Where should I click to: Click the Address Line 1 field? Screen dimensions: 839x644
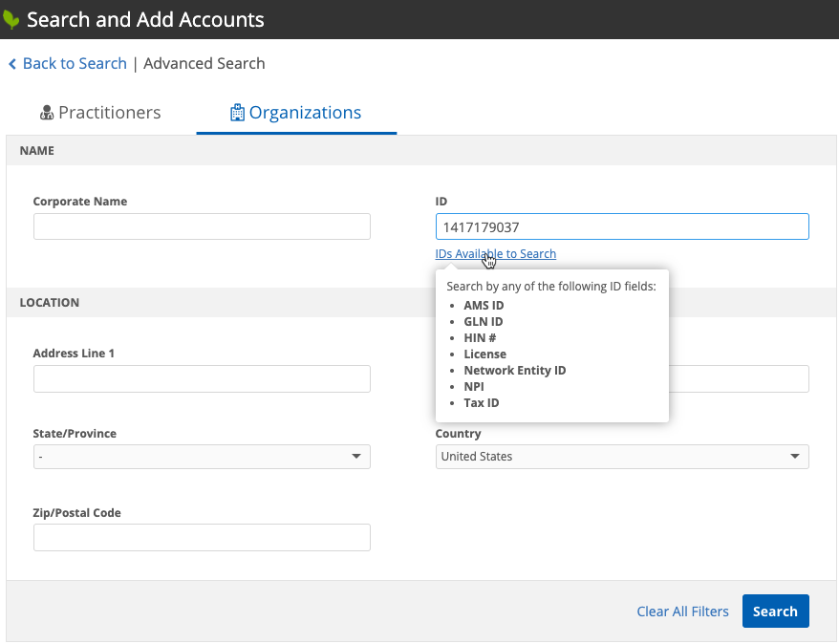pos(202,379)
